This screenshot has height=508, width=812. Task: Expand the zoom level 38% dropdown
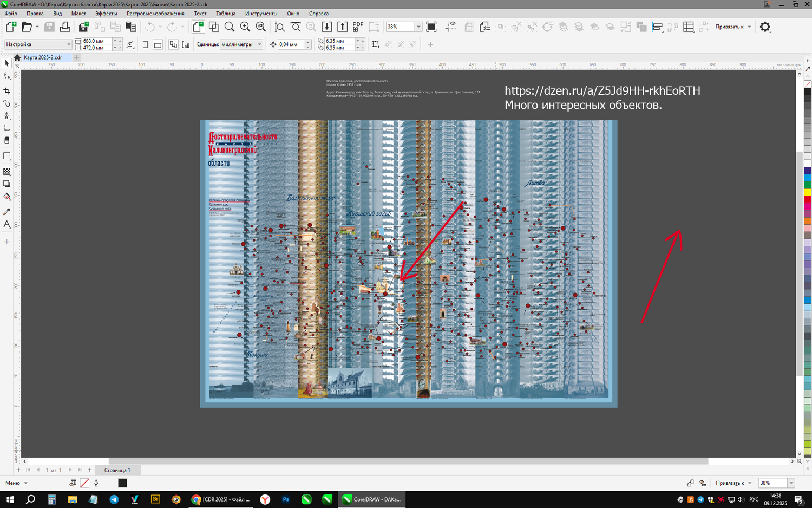coord(418,27)
